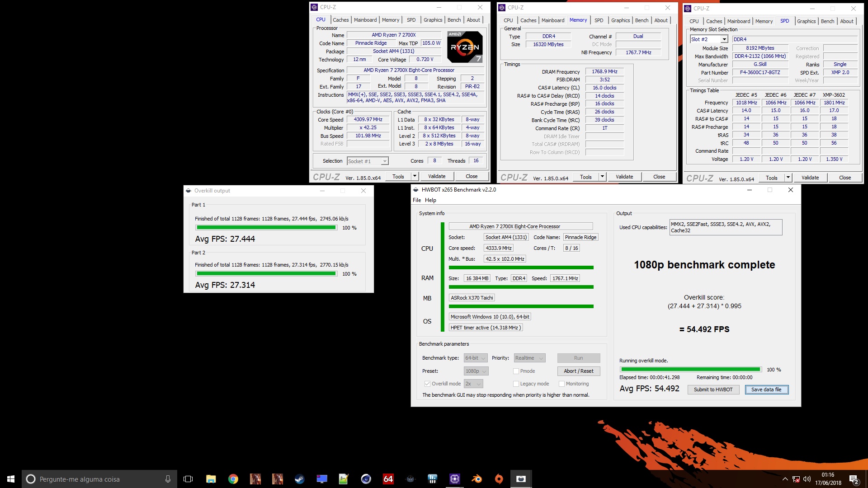Open the Priority Realtime dropdown
868x488 pixels.
click(x=530, y=358)
